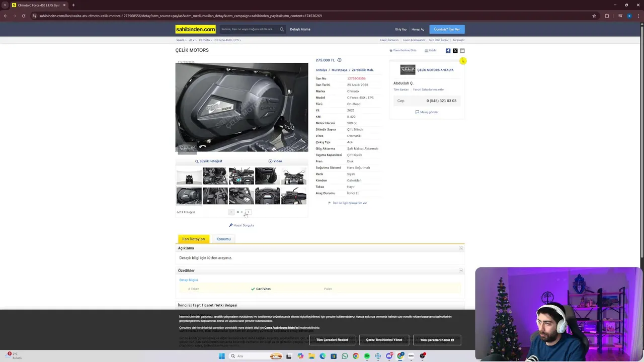This screenshot has height=362, width=644.
Task: Open Detaylı Arama advanced search
Action: pos(300,29)
